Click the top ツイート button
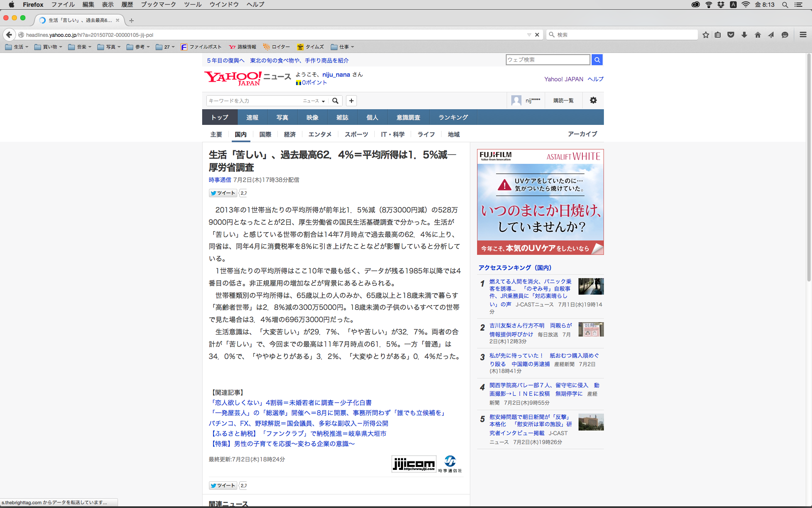 coord(223,193)
